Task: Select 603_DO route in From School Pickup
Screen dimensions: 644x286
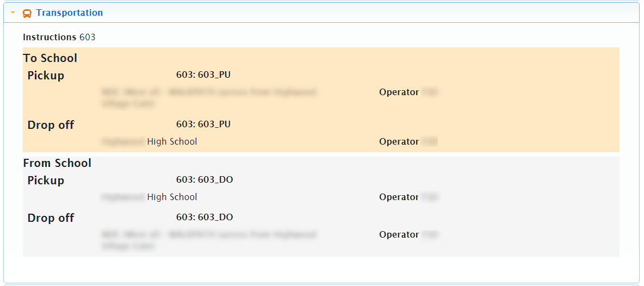Action: pos(205,180)
